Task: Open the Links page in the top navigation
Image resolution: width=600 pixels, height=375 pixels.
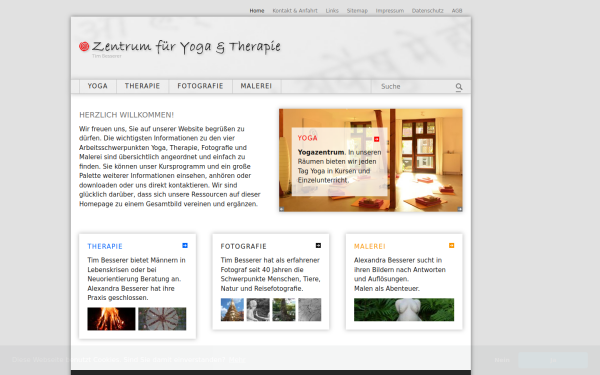Action: point(332,11)
